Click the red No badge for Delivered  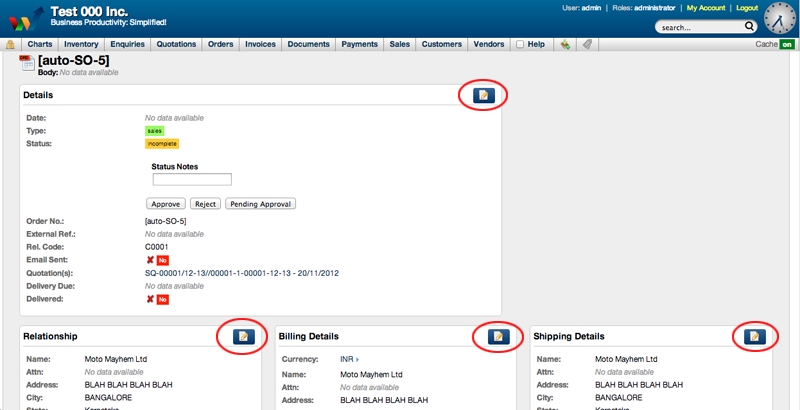pyautogui.click(x=163, y=300)
